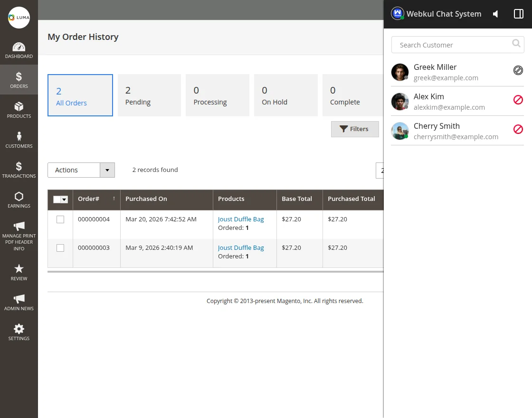Switch to the Pending orders tab

tap(149, 95)
